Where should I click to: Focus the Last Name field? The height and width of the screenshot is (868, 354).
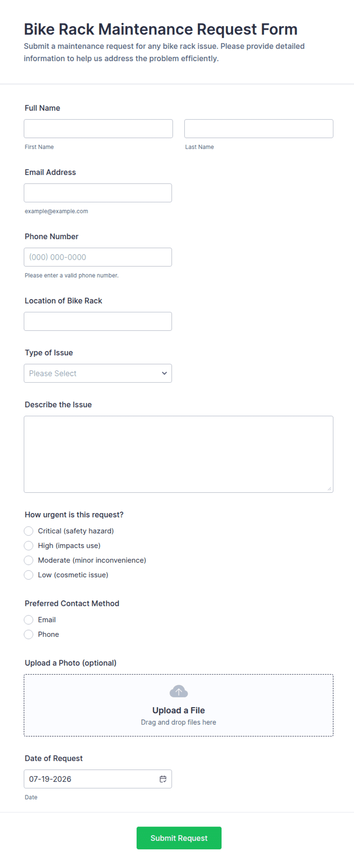[x=259, y=129]
